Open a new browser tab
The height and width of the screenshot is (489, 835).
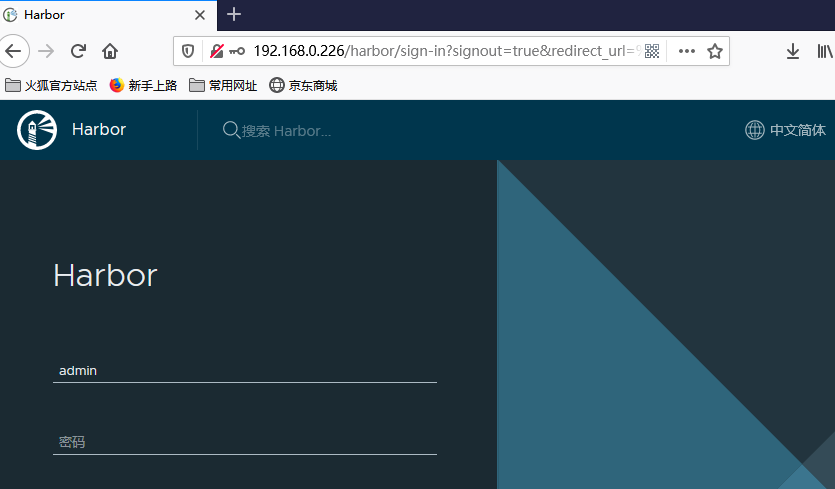[234, 14]
